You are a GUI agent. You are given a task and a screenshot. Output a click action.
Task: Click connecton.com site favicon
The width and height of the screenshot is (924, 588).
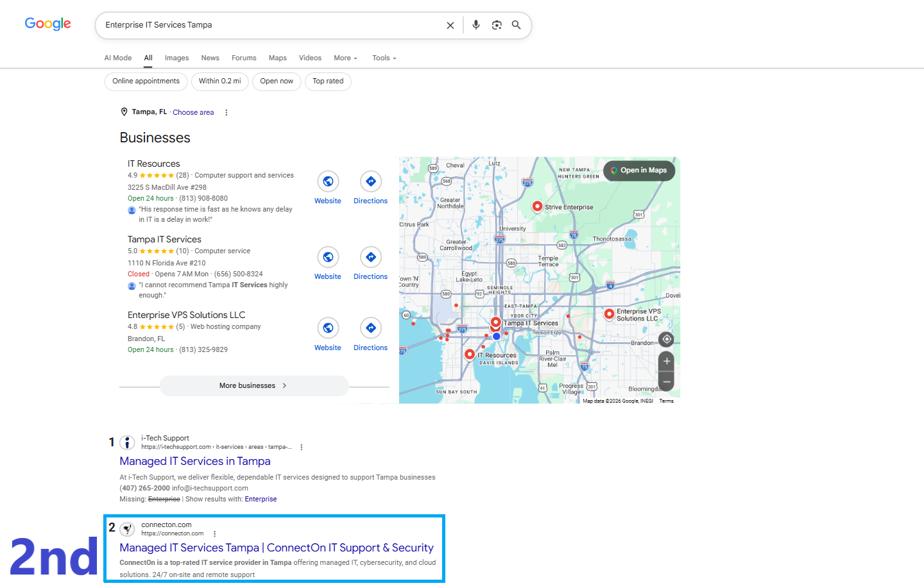128,529
